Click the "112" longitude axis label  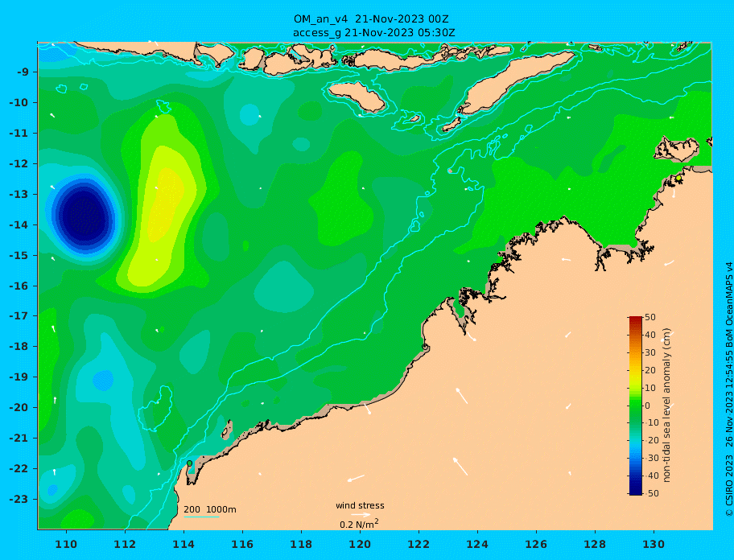point(125,544)
